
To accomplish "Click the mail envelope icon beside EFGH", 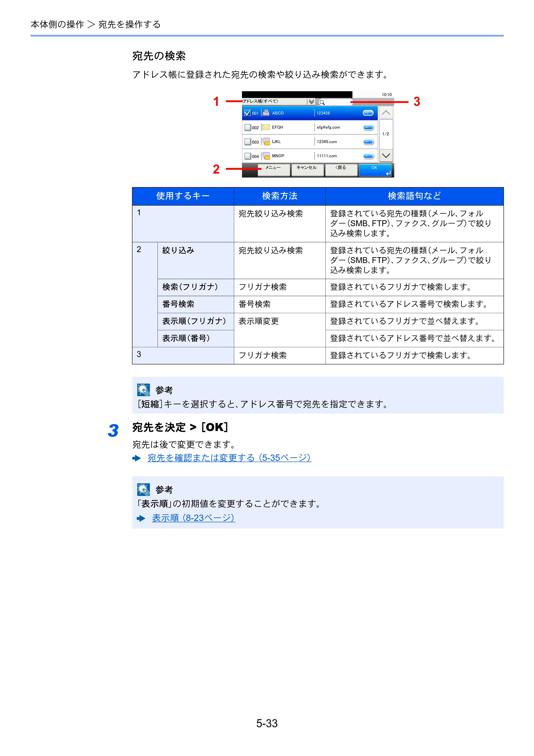I will pos(266,127).
